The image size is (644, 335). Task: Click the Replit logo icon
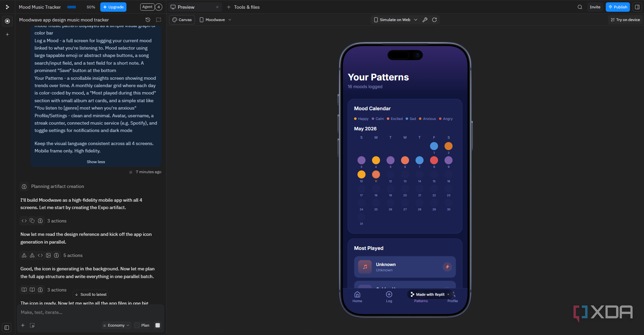coord(7,7)
